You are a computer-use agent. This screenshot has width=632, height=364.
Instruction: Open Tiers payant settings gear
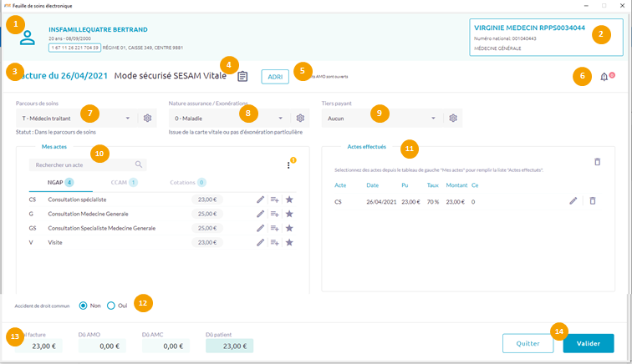point(453,119)
